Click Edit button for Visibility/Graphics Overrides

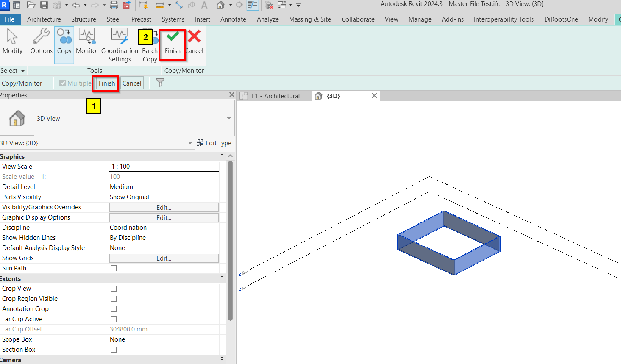(164, 208)
